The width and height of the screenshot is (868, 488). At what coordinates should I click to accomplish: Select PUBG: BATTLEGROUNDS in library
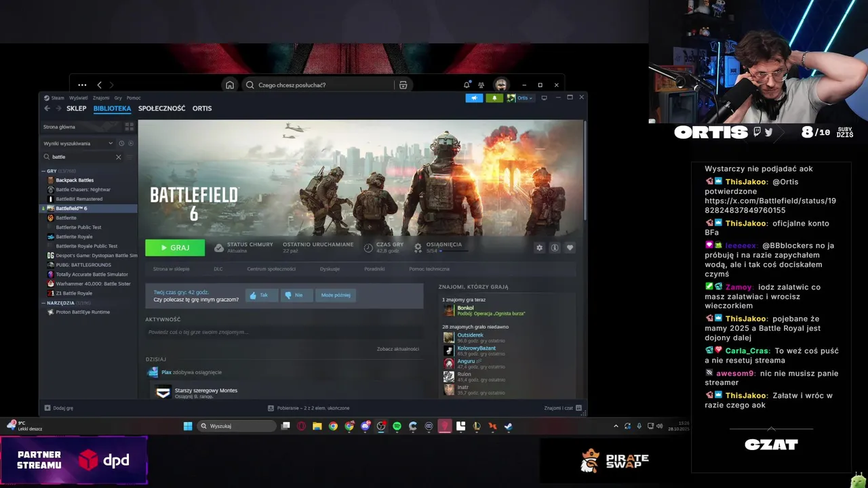83,265
